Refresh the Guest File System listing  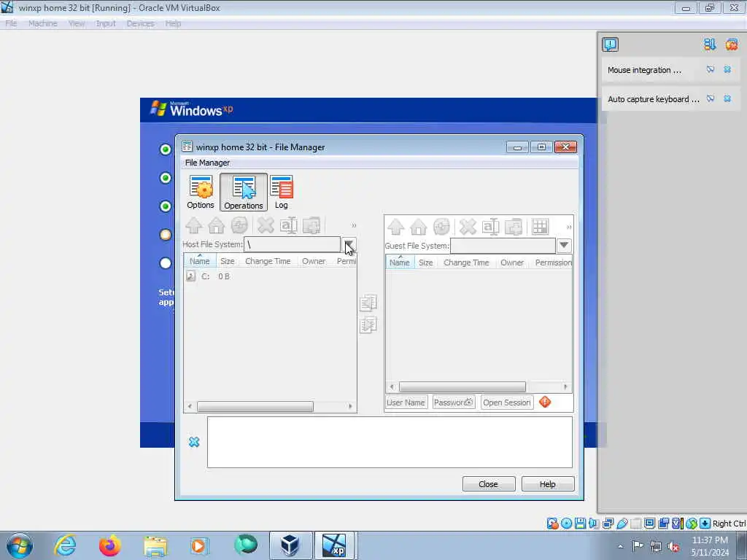tap(441, 227)
